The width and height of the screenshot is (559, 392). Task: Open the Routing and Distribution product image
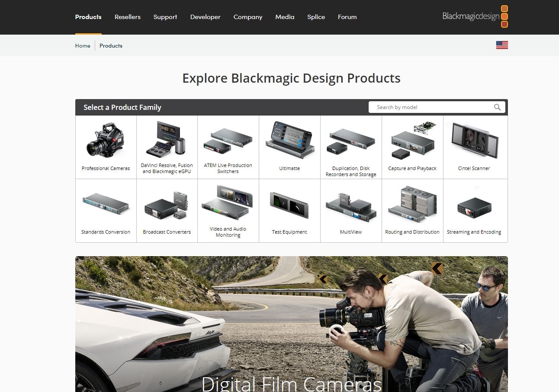click(413, 204)
